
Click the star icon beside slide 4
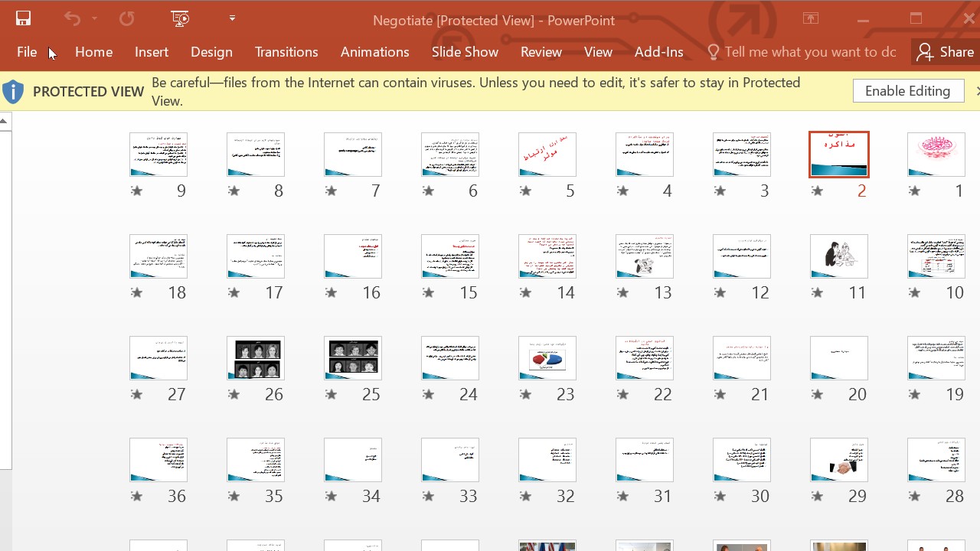click(x=622, y=191)
